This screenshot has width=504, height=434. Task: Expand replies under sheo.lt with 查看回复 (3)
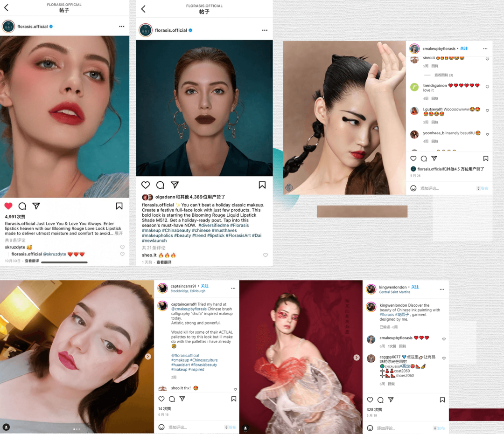(444, 75)
